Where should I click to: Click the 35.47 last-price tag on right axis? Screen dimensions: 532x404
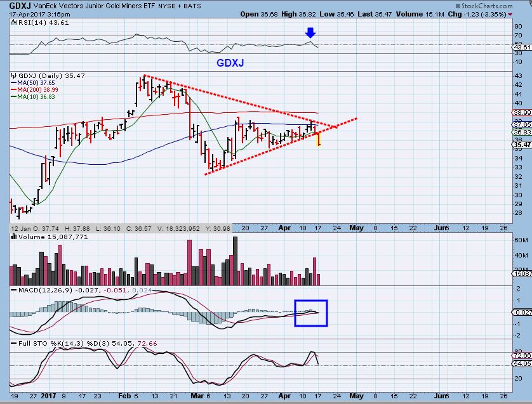(522, 145)
